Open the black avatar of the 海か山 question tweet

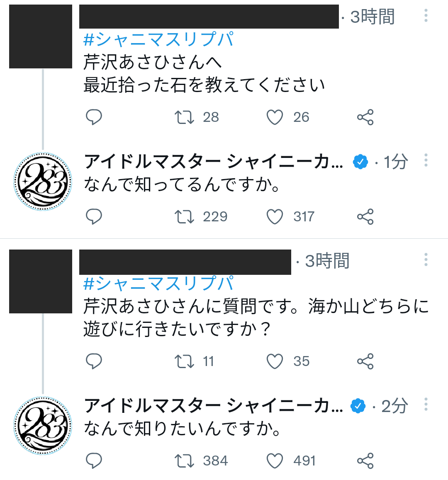pyautogui.click(x=41, y=281)
